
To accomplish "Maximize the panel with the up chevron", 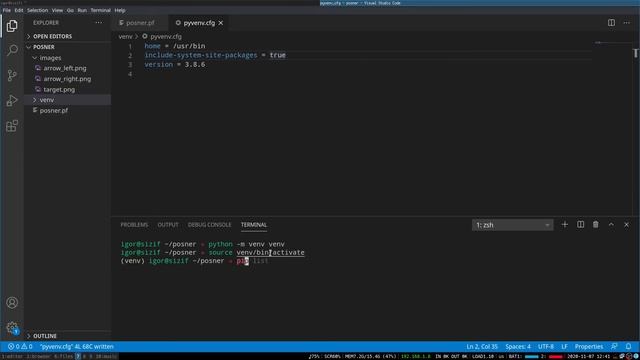I will point(611,224).
